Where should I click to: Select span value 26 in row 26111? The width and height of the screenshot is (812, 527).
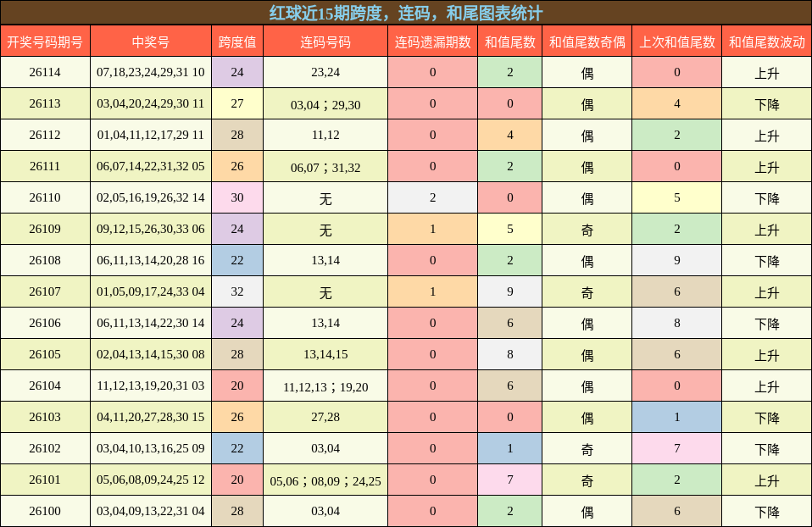[237, 166]
